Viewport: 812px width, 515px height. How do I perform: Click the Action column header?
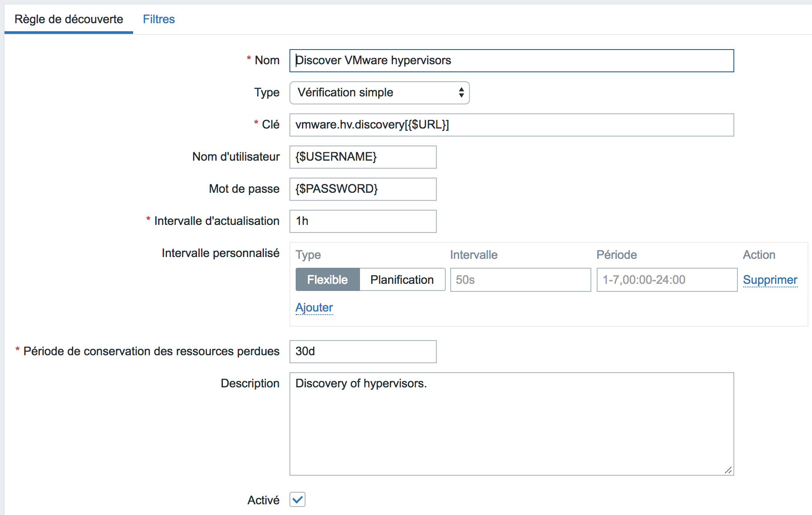[759, 255]
